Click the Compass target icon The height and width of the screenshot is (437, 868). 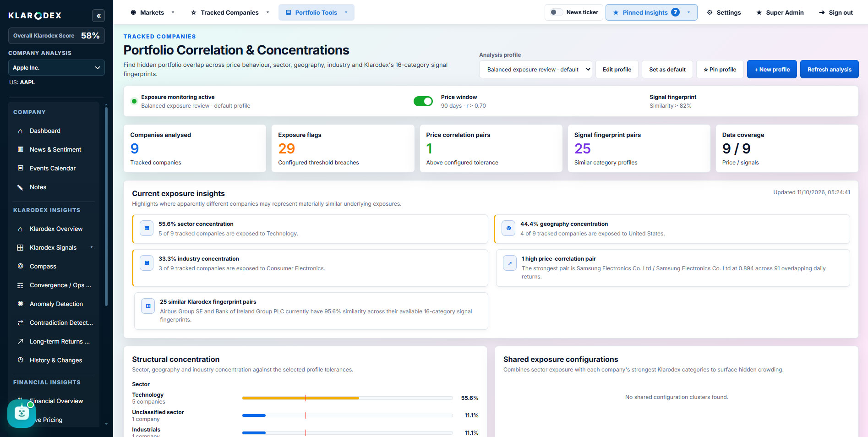point(20,266)
